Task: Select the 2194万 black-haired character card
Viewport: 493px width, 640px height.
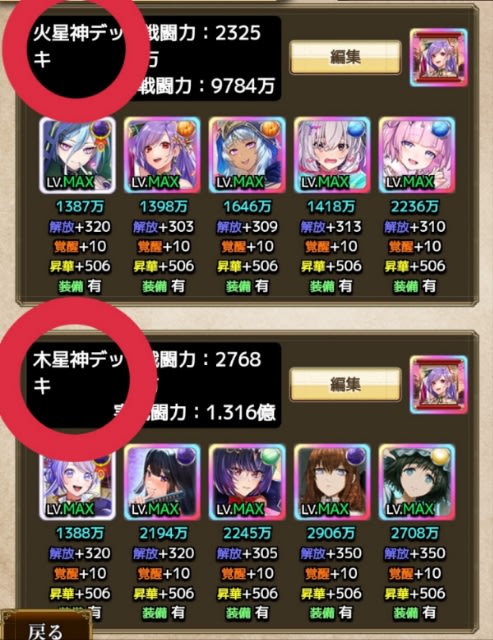Action: pyautogui.click(x=162, y=482)
